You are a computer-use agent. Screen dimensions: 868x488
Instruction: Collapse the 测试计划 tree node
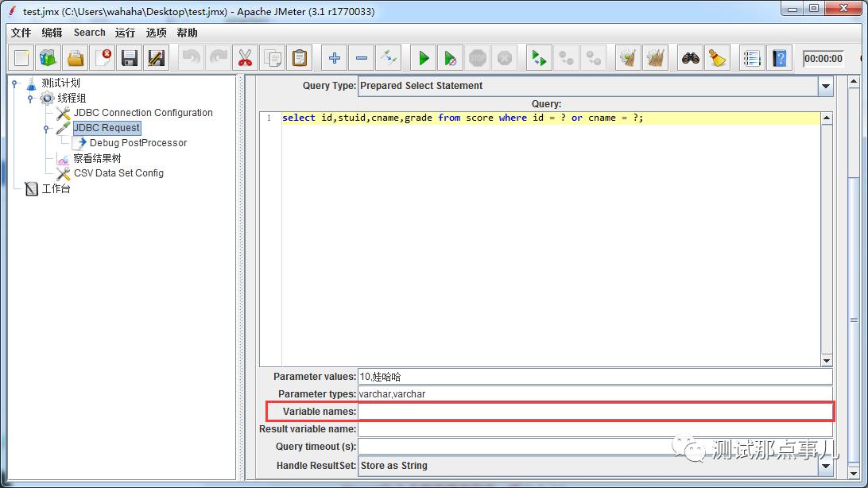tap(15, 83)
